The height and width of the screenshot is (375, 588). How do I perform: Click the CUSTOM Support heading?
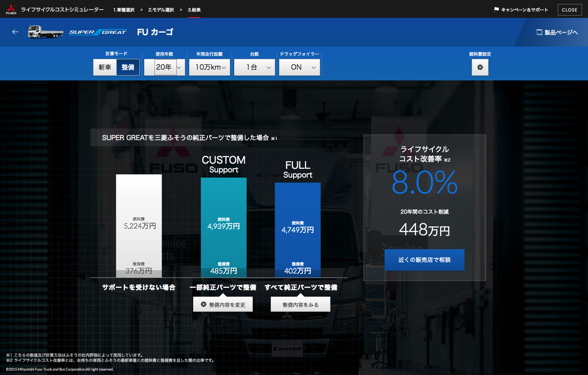click(x=224, y=164)
